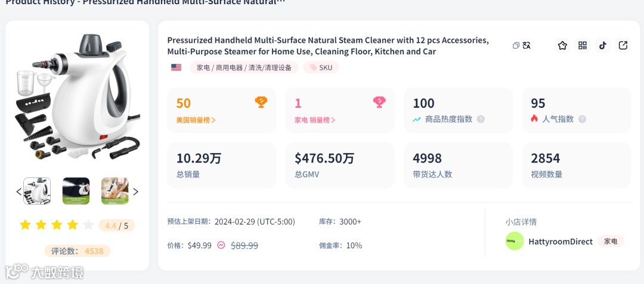The image size is (644, 284).
Task: Show the product QR code
Action: (583, 46)
